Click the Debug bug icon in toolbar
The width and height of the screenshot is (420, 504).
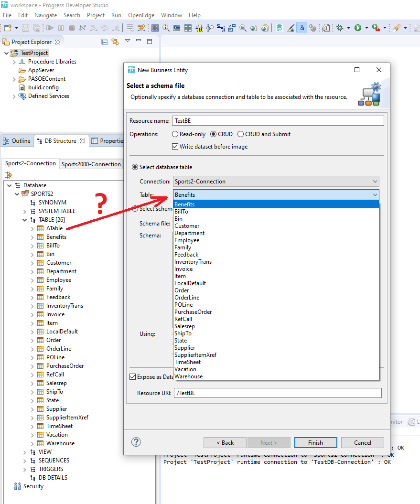pos(340,28)
